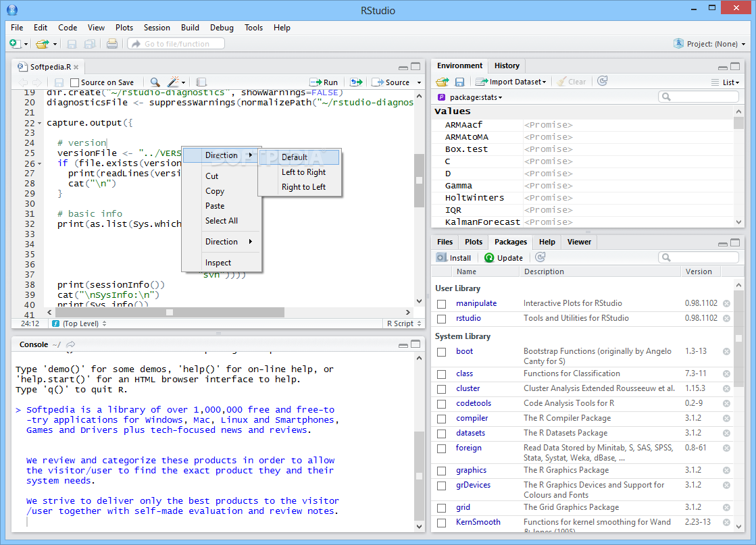Click the Save icon in main toolbar
This screenshot has width=756, height=545.
[x=72, y=44]
